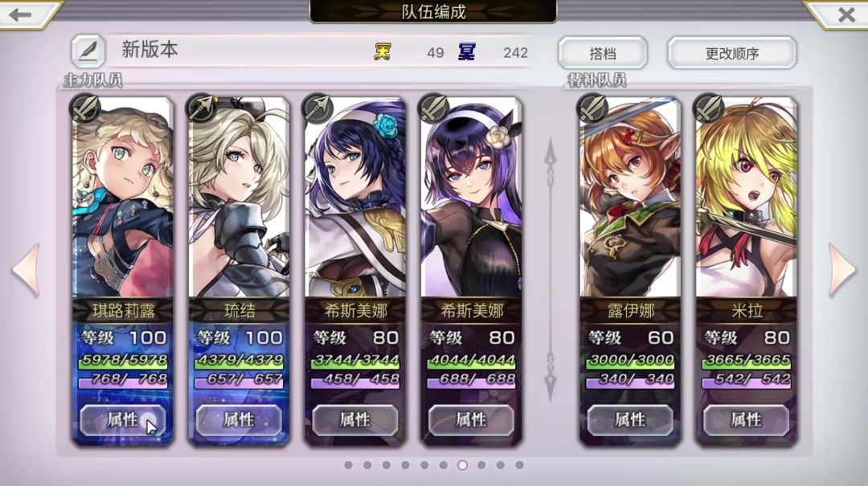Select the level 80 希斯美娜 bow portrait
This screenshot has width=868, height=486.
pyautogui.click(x=355, y=198)
